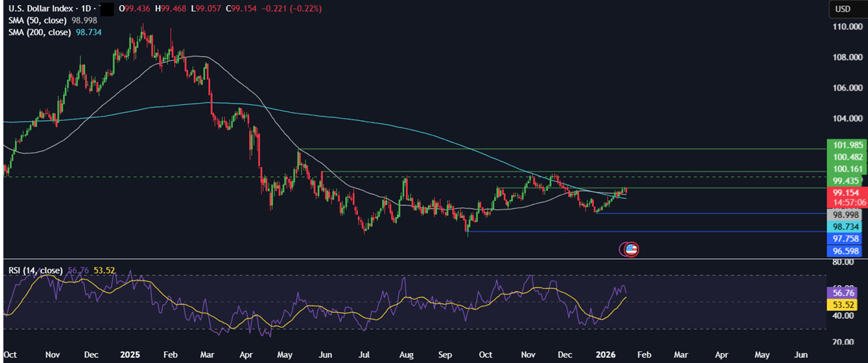Click the 2026 label on time axis

[x=606, y=353]
